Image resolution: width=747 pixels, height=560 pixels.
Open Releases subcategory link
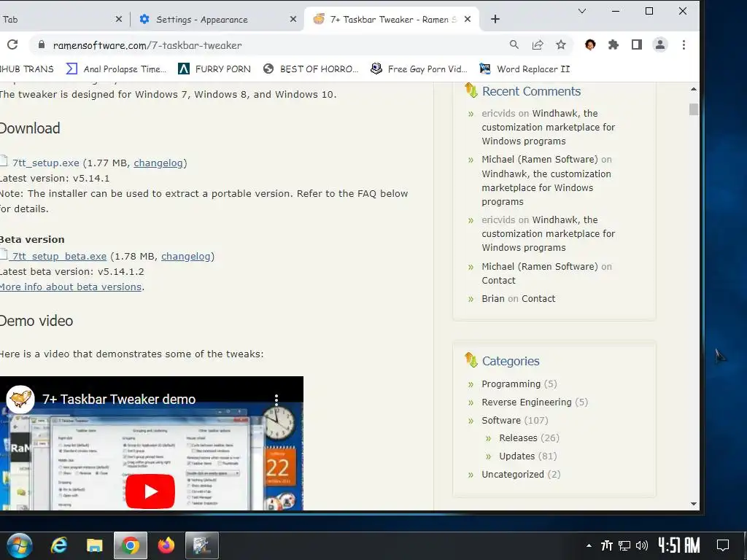click(519, 437)
